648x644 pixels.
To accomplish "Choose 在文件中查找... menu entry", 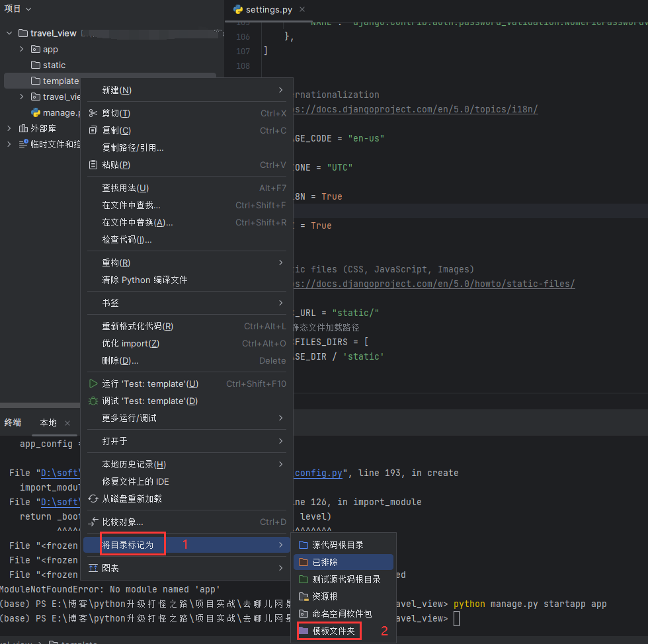I will (x=186, y=205).
